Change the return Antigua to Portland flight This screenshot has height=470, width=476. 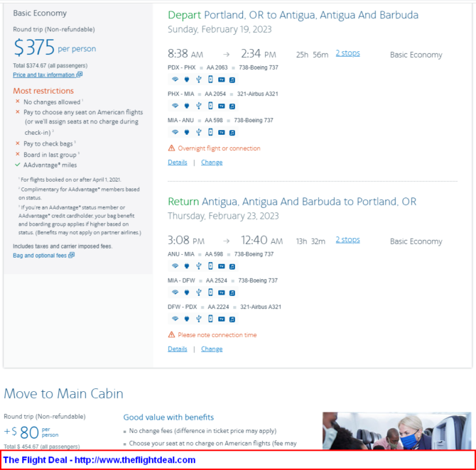(212, 349)
